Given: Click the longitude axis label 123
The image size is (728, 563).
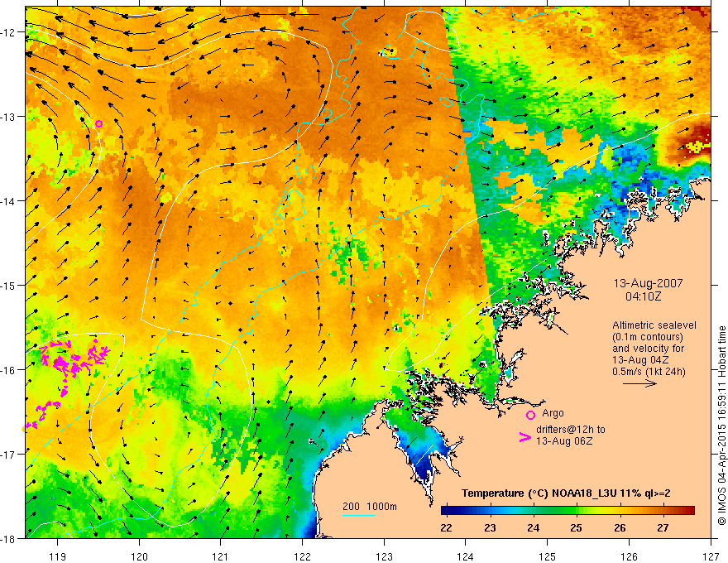Looking at the screenshot, I should click(384, 556).
